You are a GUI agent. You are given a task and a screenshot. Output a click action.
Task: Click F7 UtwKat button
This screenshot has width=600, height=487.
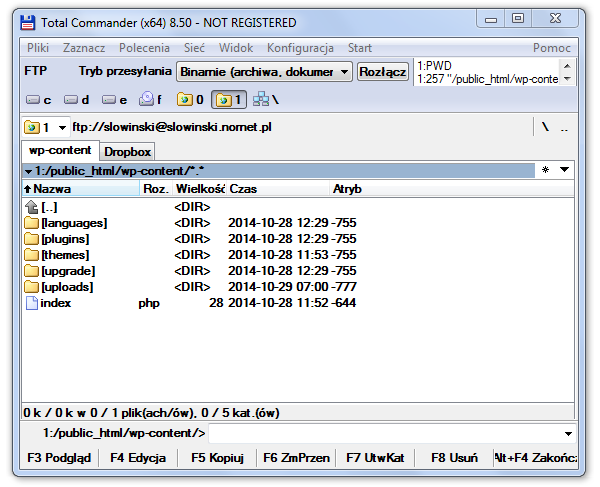[x=375, y=458]
